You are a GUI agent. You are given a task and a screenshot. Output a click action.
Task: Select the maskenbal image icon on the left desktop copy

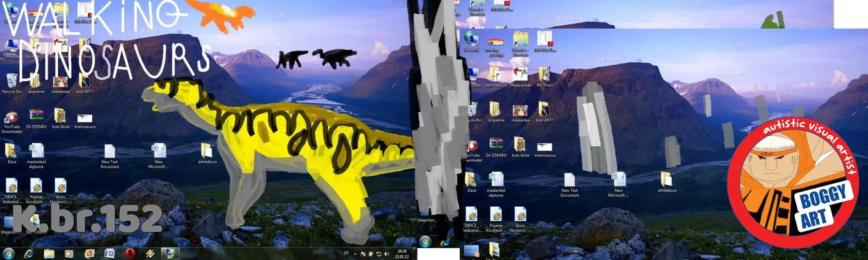tap(61, 84)
